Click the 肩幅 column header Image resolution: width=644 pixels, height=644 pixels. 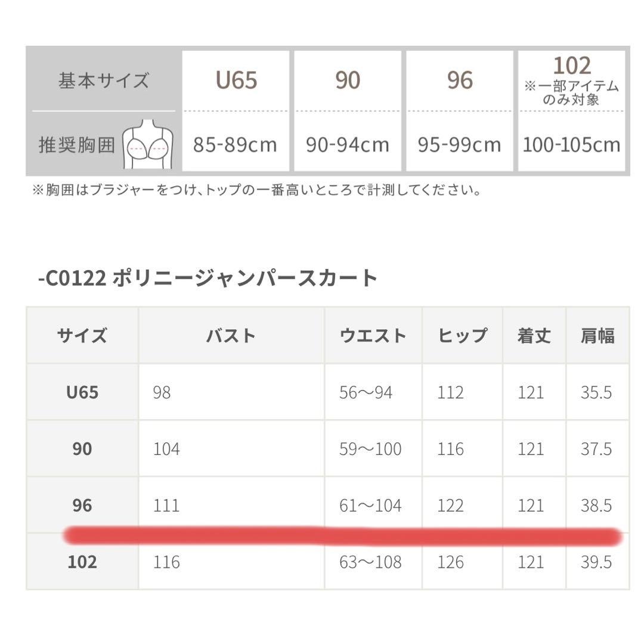tap(597, 336)
